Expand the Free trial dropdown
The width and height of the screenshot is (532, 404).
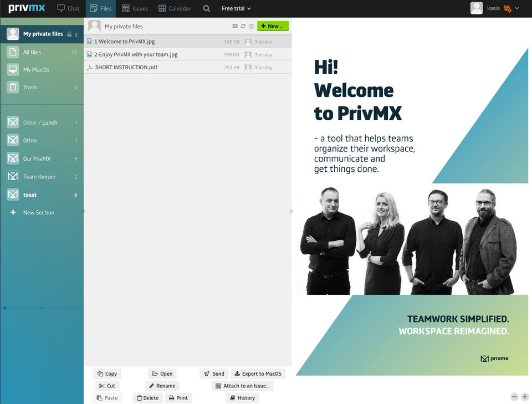(236, 8)
